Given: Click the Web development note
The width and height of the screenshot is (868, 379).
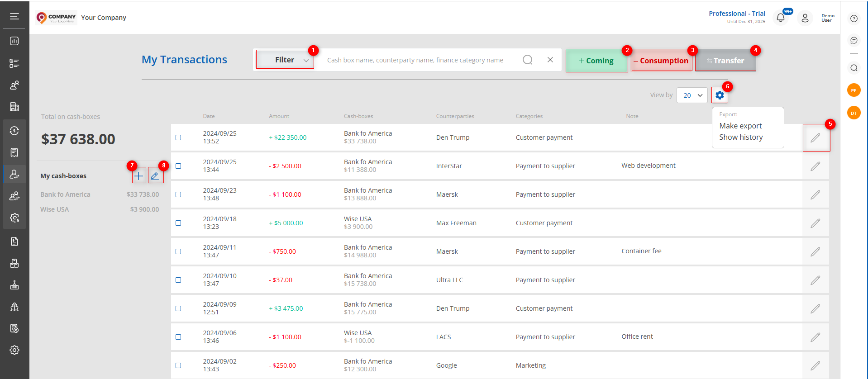Looking at the screenshot, I should click(x=648, y=166).
